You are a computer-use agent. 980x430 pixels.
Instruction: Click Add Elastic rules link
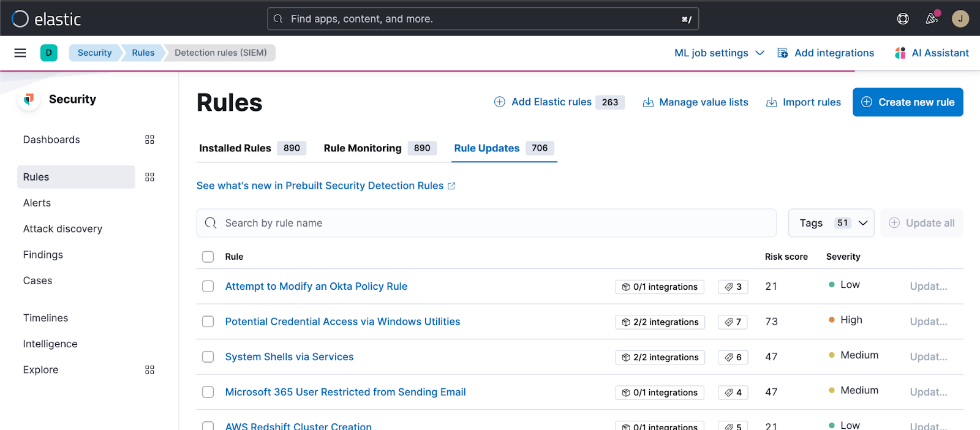click(551, 102)
